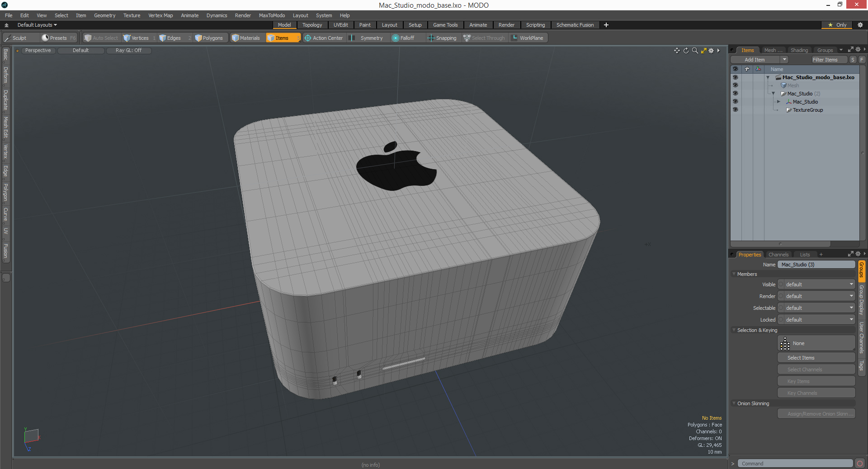
Task: Open the Properties panel settings gear
Action: [x=858, y=254]
